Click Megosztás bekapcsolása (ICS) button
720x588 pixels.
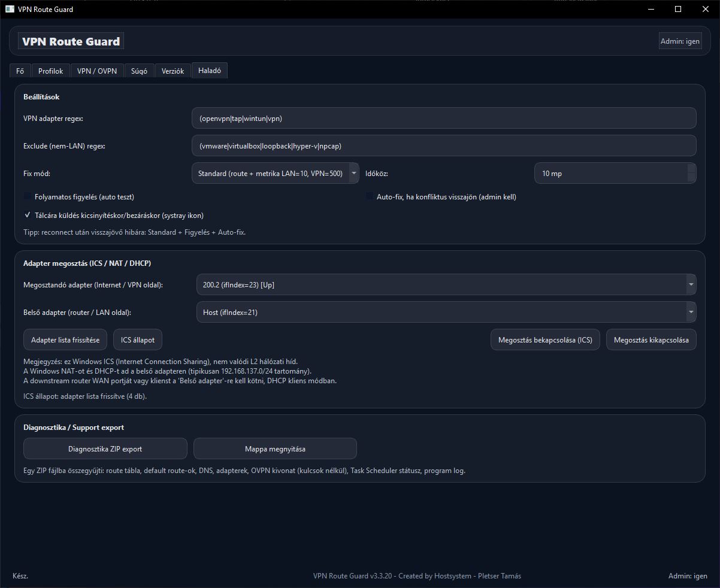point(544,340)
